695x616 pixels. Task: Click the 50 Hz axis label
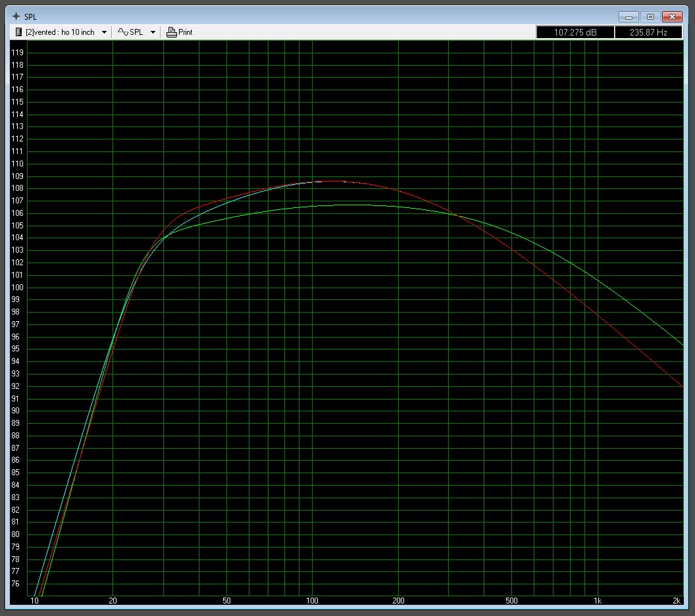coord(226,600)
